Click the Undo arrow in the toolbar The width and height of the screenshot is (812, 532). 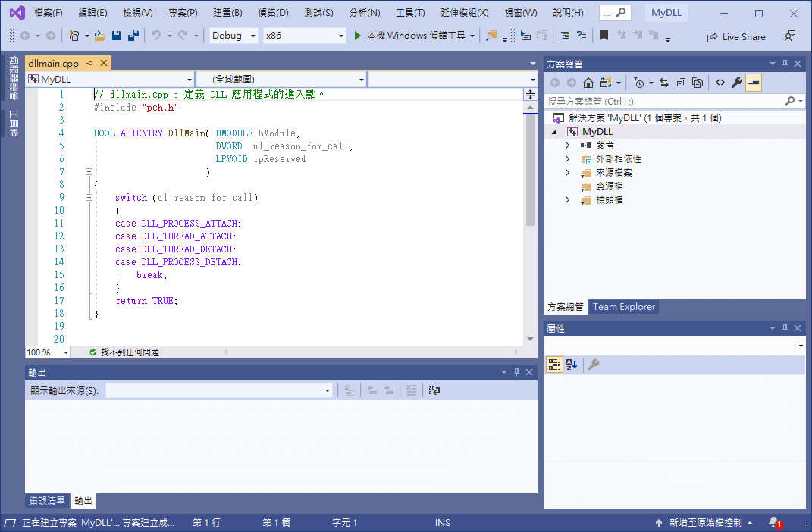coord(156,36)
